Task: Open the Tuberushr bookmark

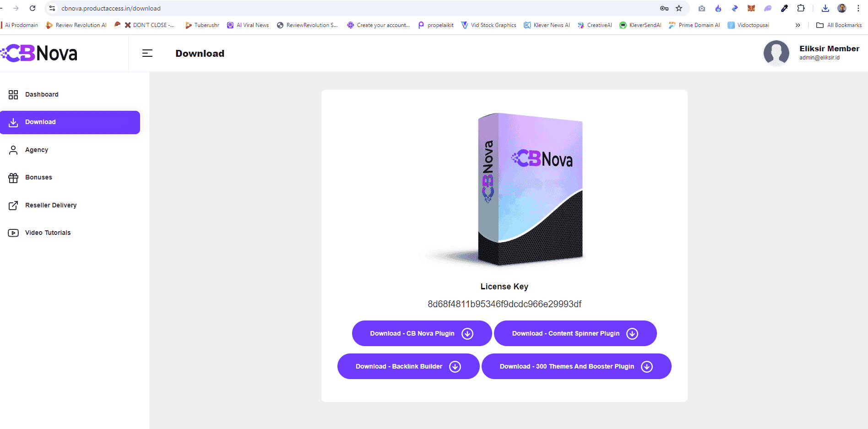Action: pyautogui.click(x=202, y=25)
